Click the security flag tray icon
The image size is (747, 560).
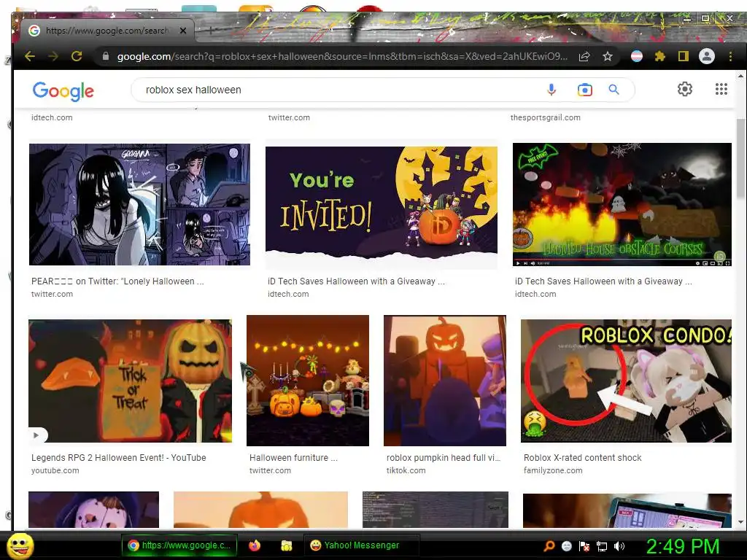pyautogui.click(x=584, y=546)
